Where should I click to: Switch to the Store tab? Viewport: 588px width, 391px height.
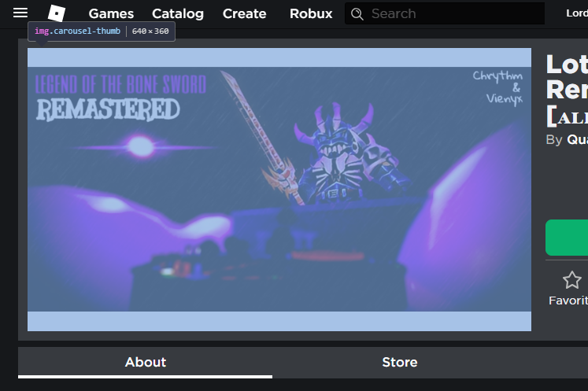pos(400,362)
